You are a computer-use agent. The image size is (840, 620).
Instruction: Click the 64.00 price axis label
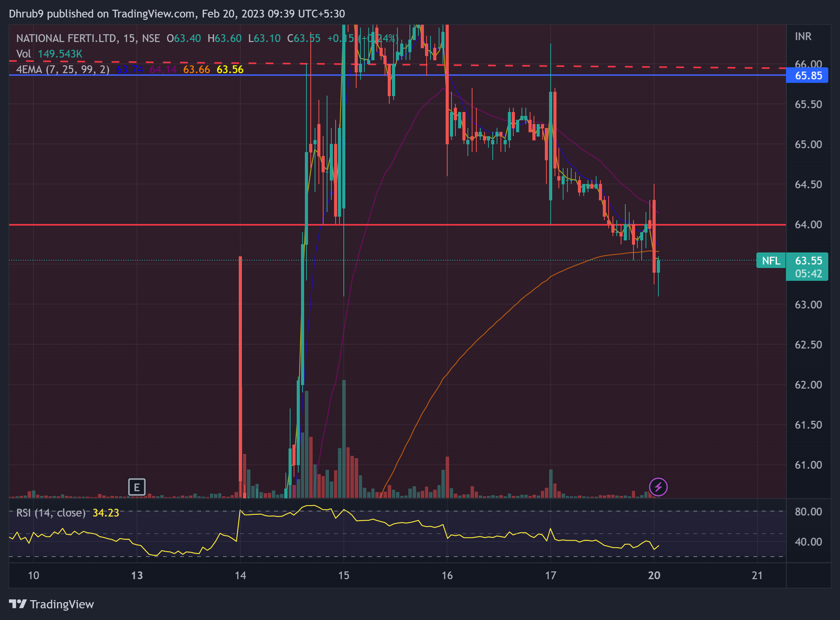tap(808, 224)
